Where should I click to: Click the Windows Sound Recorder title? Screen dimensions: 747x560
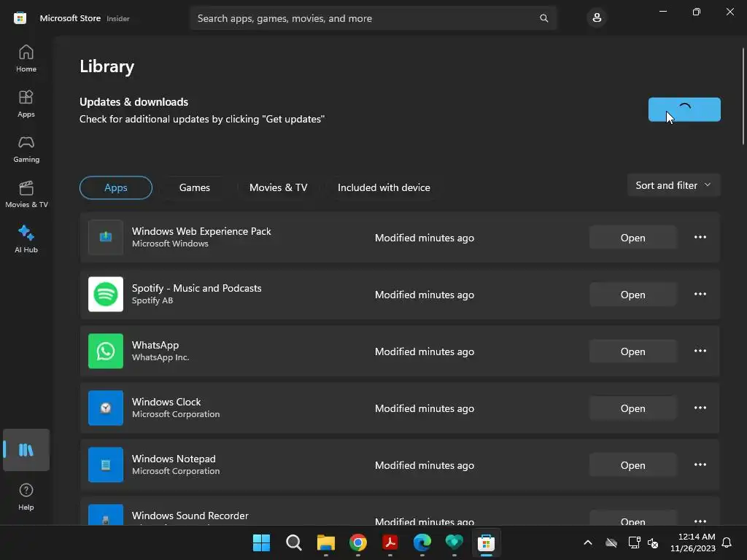click(x=190, y=516)
